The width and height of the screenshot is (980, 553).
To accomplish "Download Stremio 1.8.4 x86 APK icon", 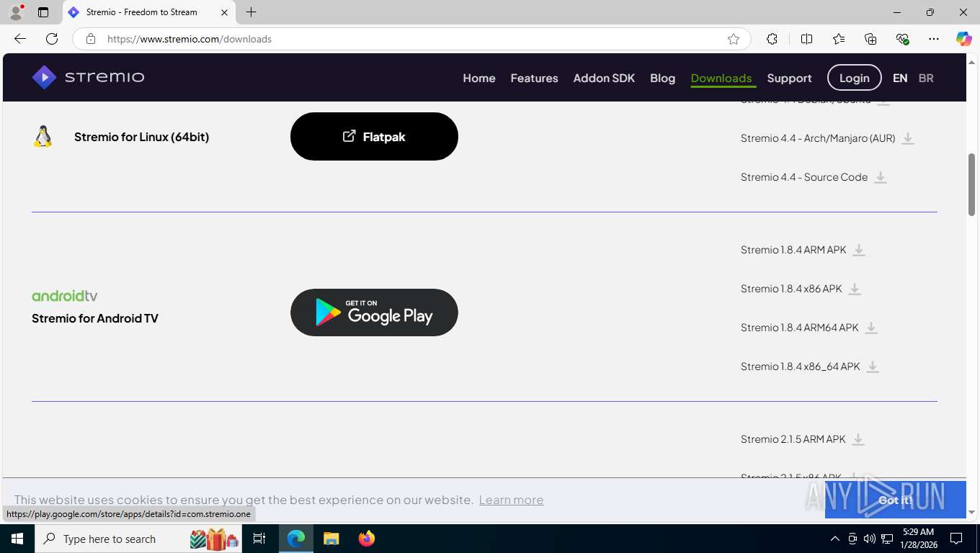I will click(x=855, y=289).
